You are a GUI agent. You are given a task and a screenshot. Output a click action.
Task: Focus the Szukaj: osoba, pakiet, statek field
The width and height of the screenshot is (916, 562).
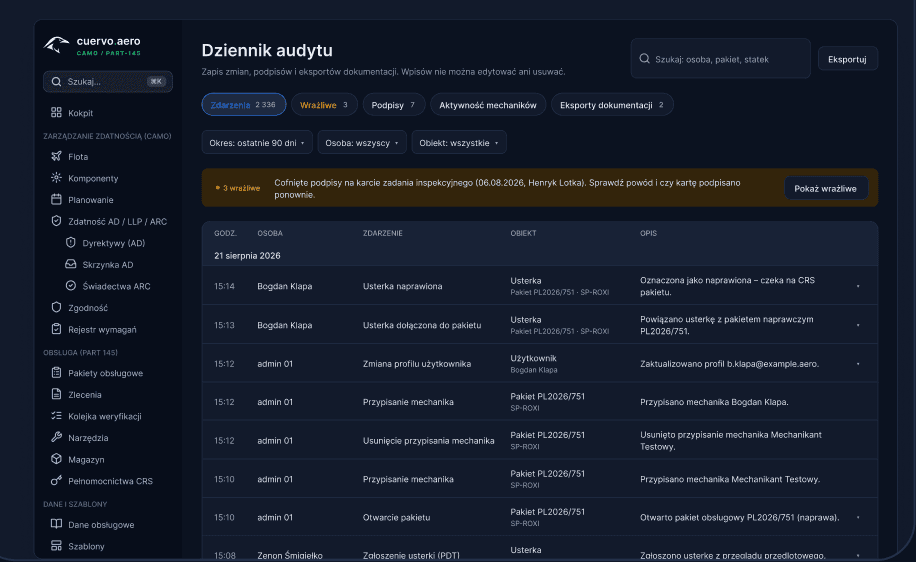click(x=720, y=58)
